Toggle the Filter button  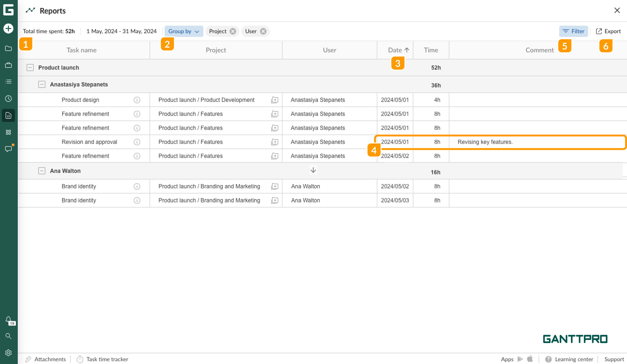point(573,31)
